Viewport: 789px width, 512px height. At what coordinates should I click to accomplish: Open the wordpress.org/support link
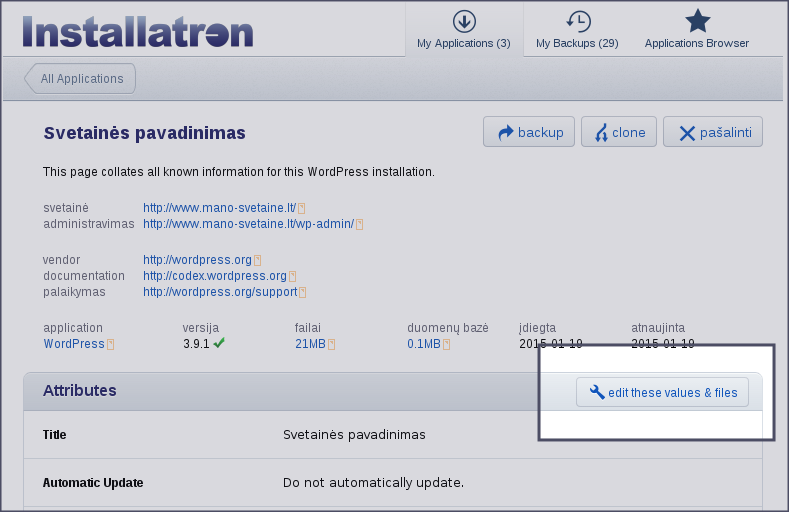tap(220, 292)
